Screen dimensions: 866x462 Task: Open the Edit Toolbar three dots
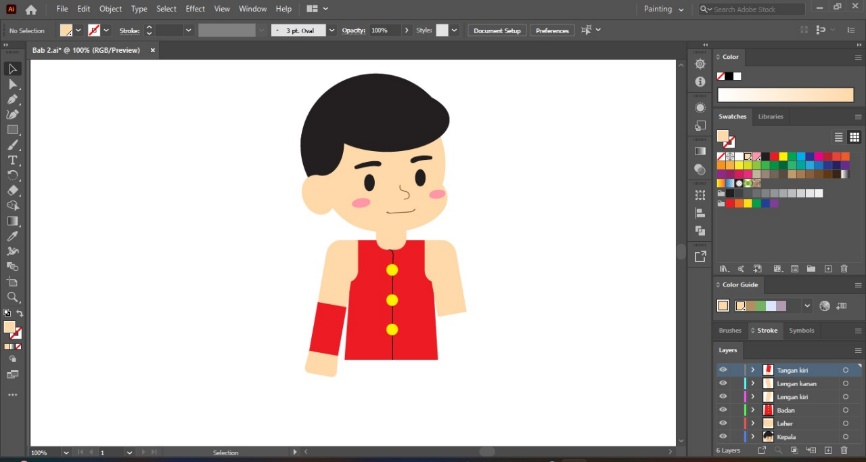pos(12,395)
